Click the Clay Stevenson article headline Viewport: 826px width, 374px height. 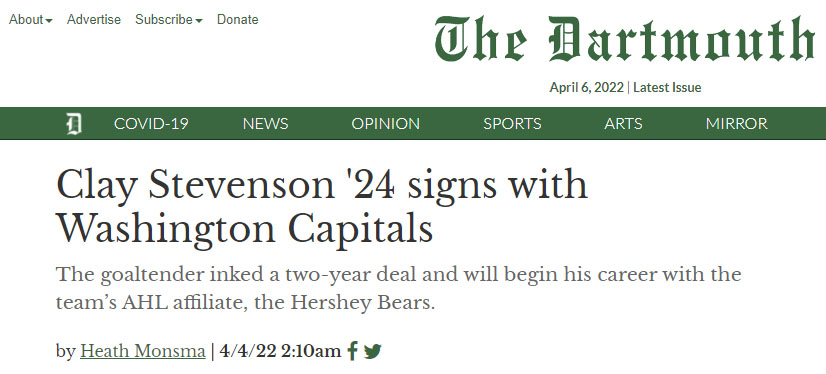[322, 206]
